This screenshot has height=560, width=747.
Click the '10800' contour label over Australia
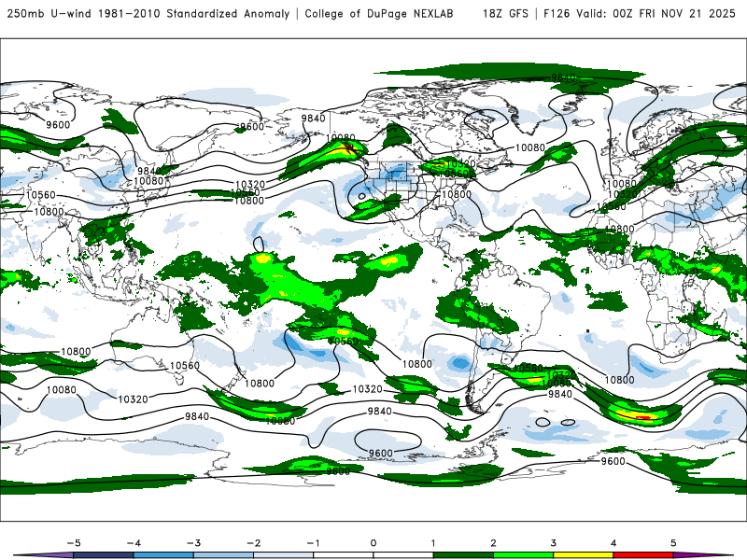click(x=76, y=352)
